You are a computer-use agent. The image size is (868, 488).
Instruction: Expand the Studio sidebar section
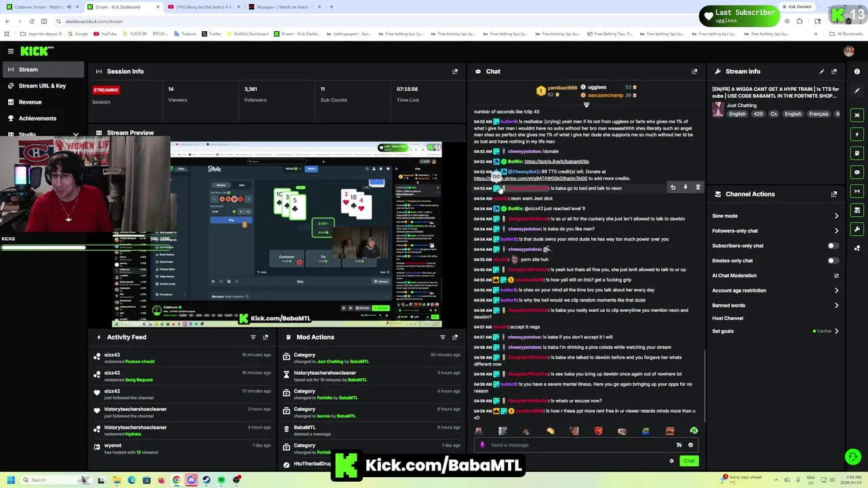(x=76, y=135)
